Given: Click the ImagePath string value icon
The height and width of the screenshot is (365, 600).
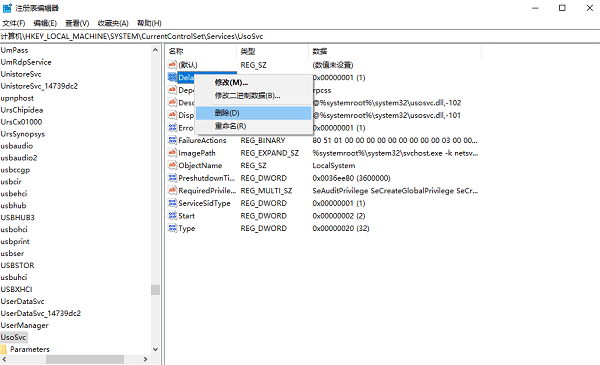Looking at the screenshot, I should click(x=172, y=153).
